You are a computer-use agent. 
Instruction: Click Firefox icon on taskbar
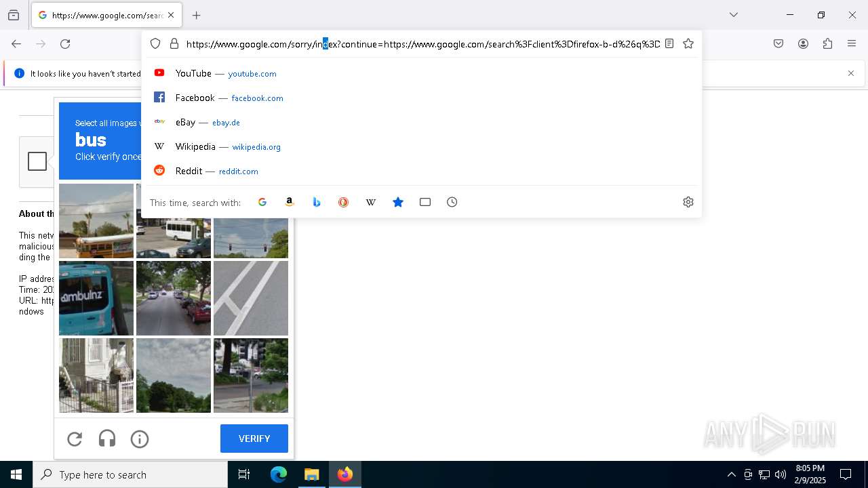[x=345, y=474]
